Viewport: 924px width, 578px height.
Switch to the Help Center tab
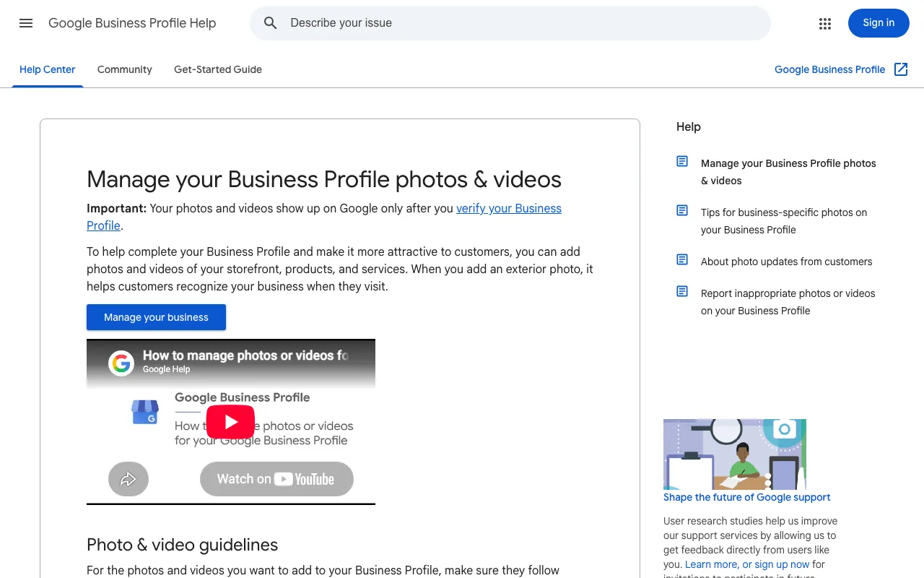click(48, 69)
